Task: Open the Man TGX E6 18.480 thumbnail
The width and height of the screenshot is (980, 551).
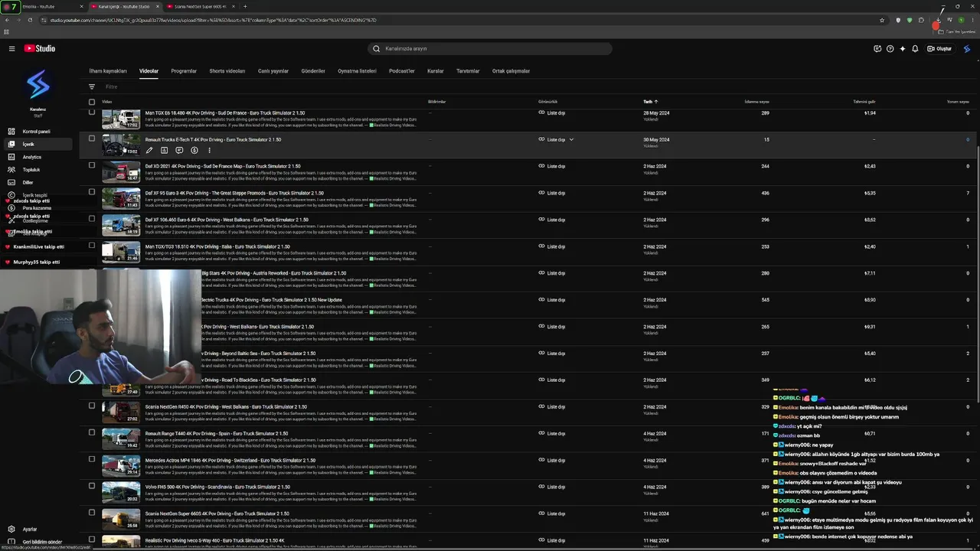Action: coord(121,119)
